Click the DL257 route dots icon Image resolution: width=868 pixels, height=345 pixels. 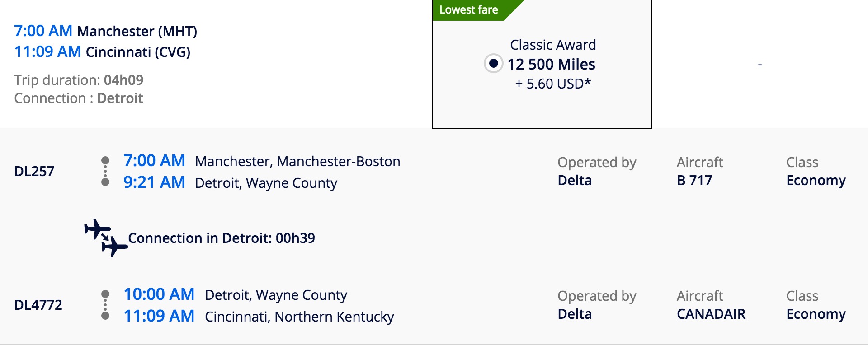pos(105,171)
